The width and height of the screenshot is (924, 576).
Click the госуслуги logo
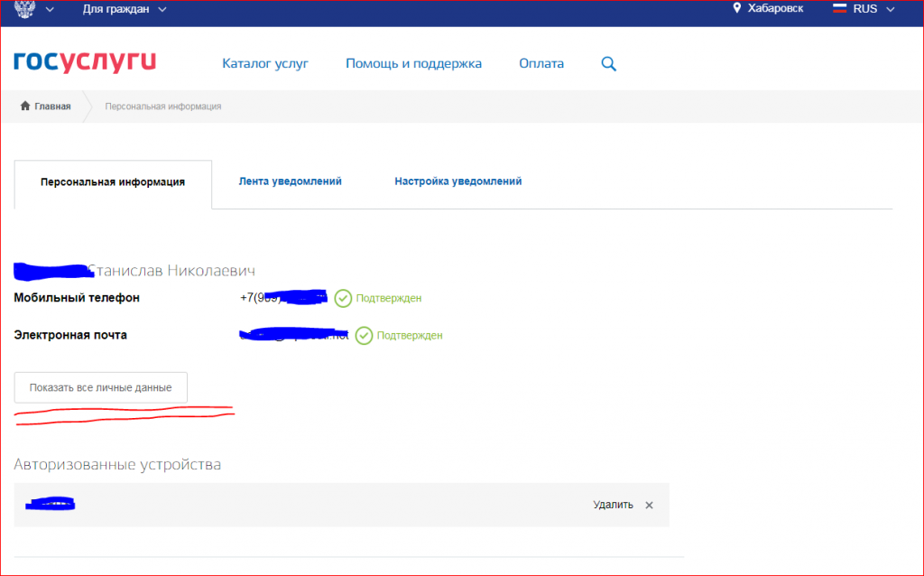click(x=85, y=62)
